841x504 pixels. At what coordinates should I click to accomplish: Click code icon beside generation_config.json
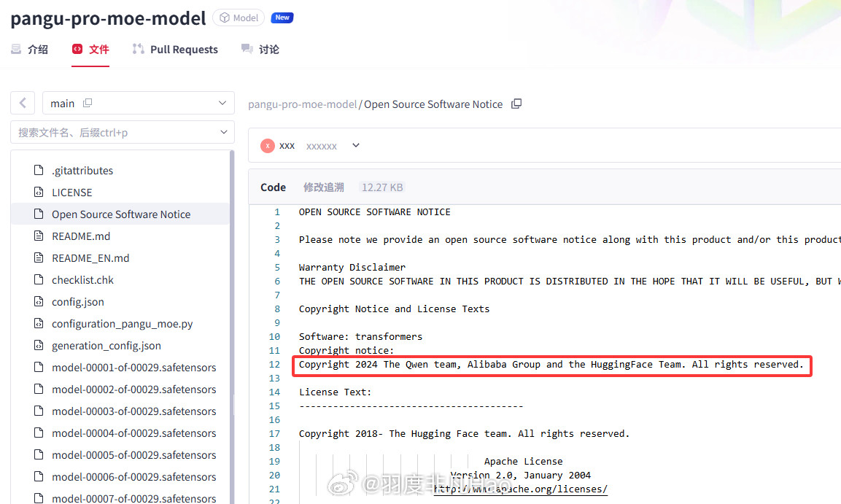[x=39, y=345]
